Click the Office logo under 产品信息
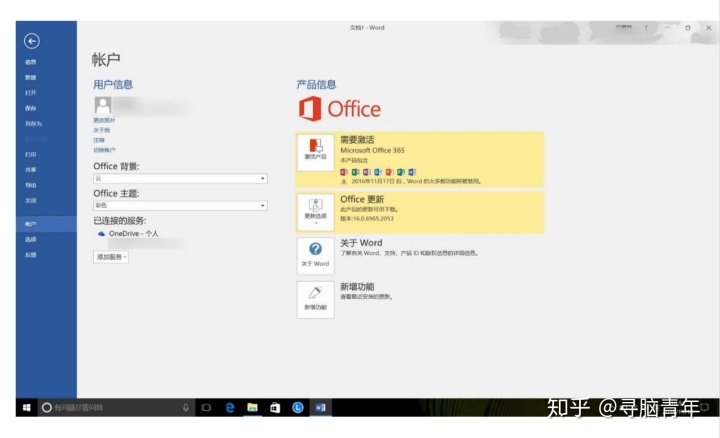720x438 pixels. click(340, 109)
